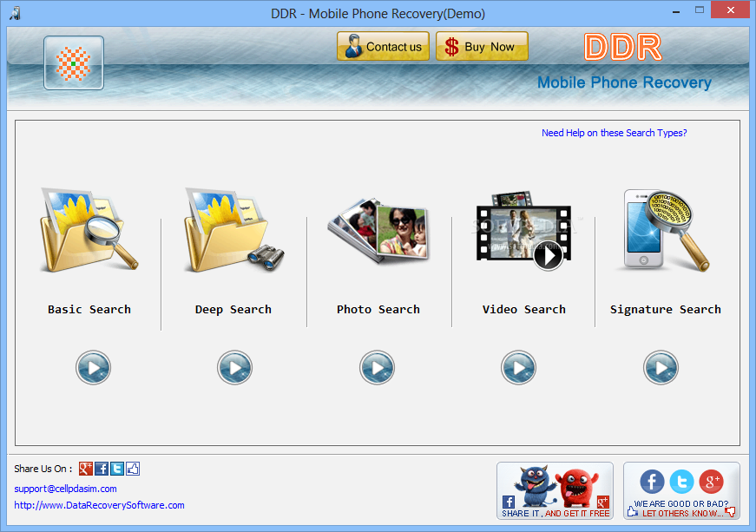Click the round Twitter icon in feedback banner
Image resolution: width=756 pixels, height=532 pixels.
pos(681,482)
